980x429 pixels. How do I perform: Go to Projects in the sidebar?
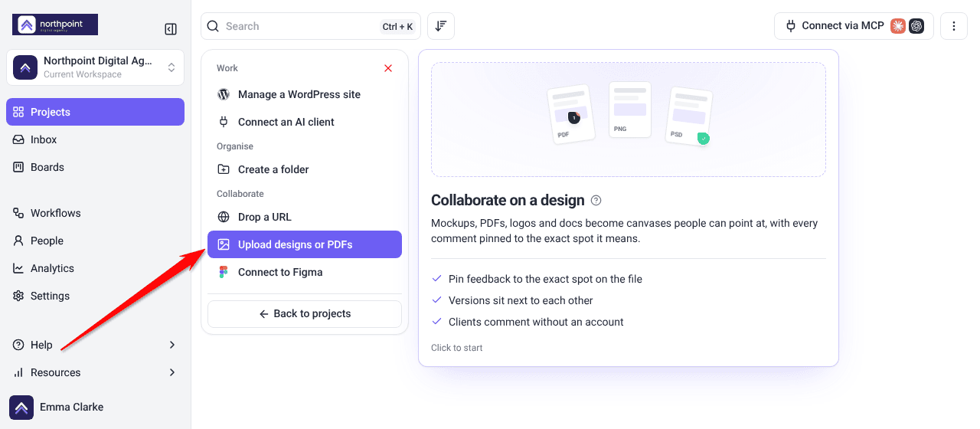pyautogui.click(x=95, y=112)
